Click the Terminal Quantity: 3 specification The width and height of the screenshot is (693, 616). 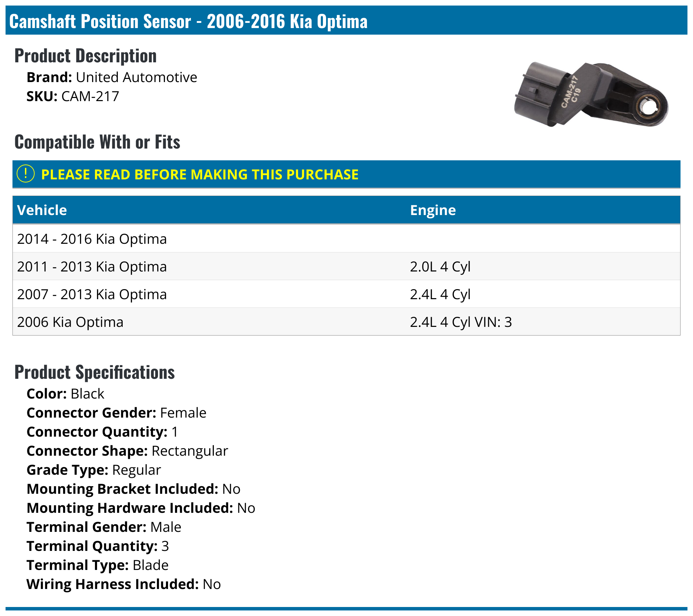[x=98, y=546]
